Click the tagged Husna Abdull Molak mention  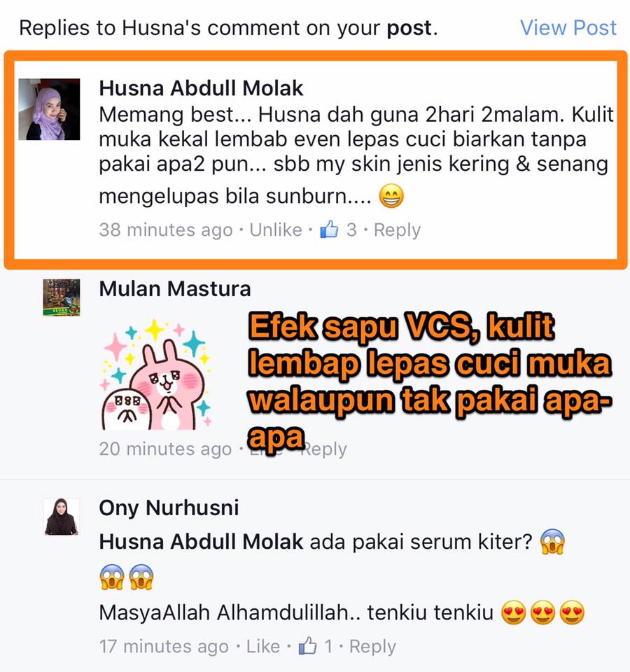[x=201, y=542]
